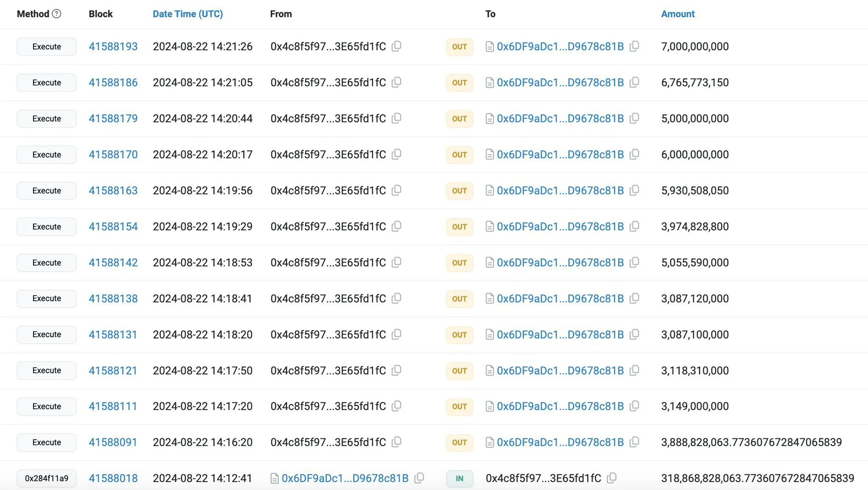The height and width of the screenshot is (490, 868).
Task: Click the 0x284f11a9 method button
Action: point(47,478)
